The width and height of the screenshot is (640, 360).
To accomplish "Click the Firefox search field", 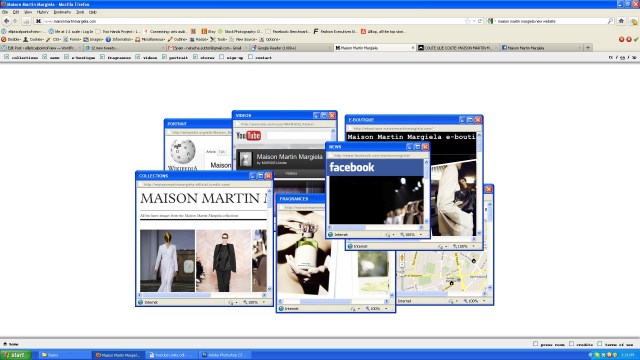I will pyautogui.click(x=551, y=21).
